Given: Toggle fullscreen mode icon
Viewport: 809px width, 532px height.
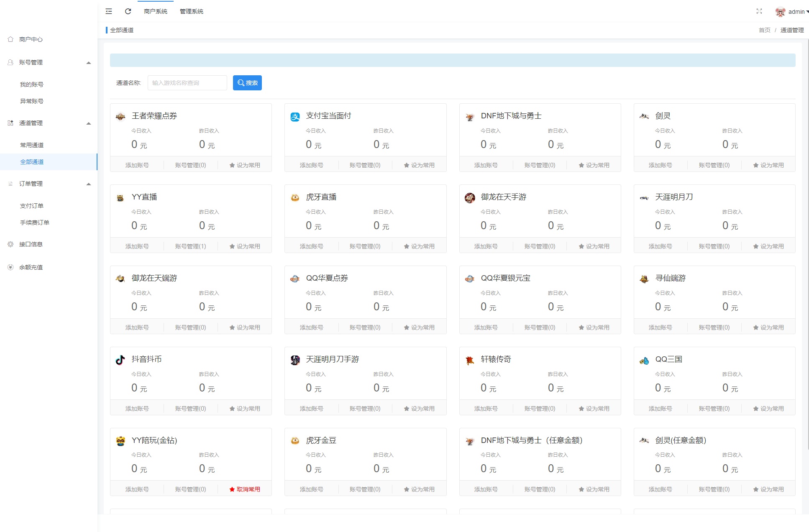Looking at the screenshot, I should (759, 11).
